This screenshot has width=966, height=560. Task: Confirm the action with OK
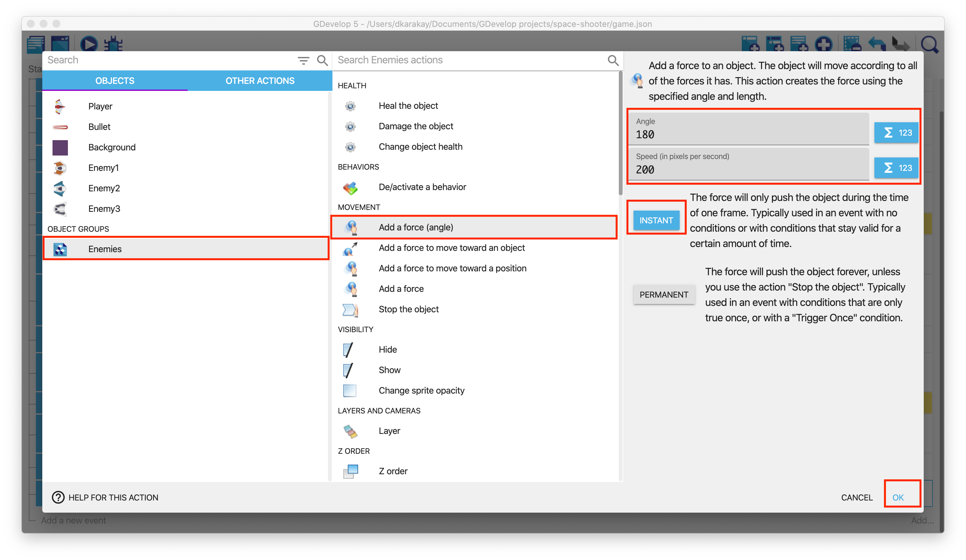898,497
